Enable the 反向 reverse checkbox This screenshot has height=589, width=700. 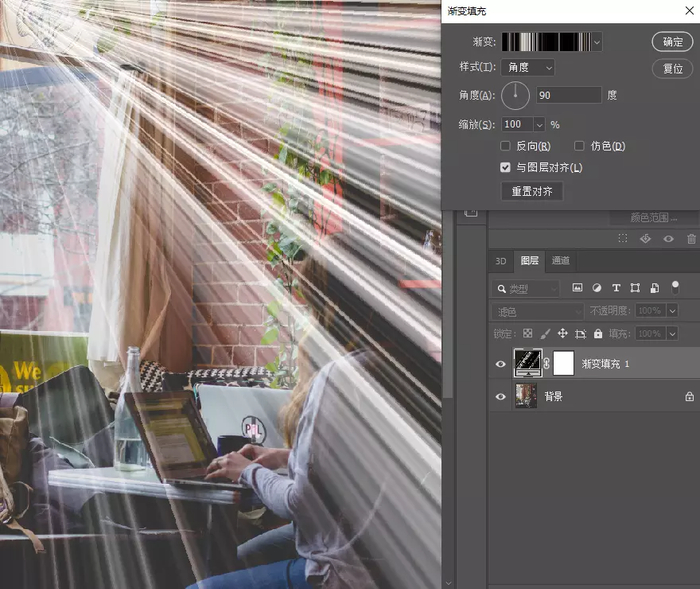(505, 146)
